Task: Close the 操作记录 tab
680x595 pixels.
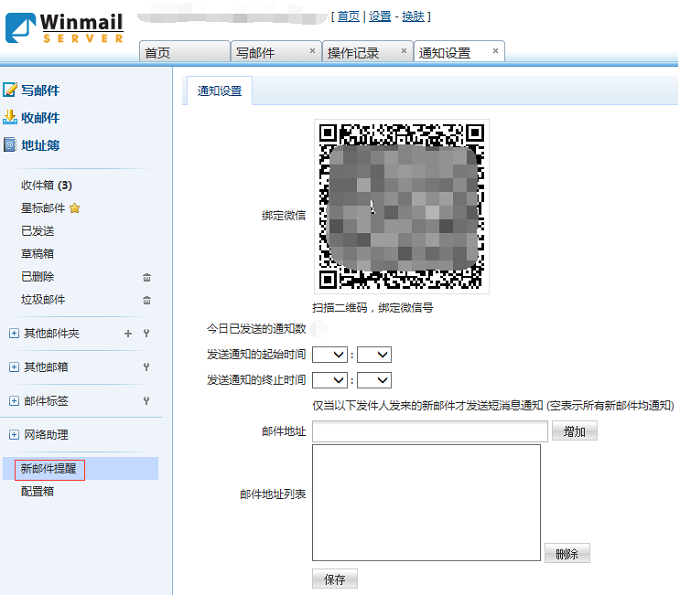Action: coord(404,51)
